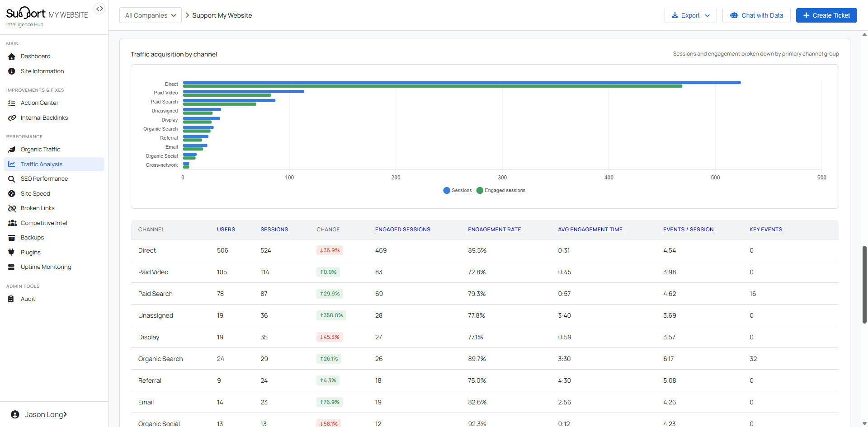Image resolution: width=868 pixels, height=427 pixels.
Task: Click the Action Center checklist icon
Action: coord(12,103)
